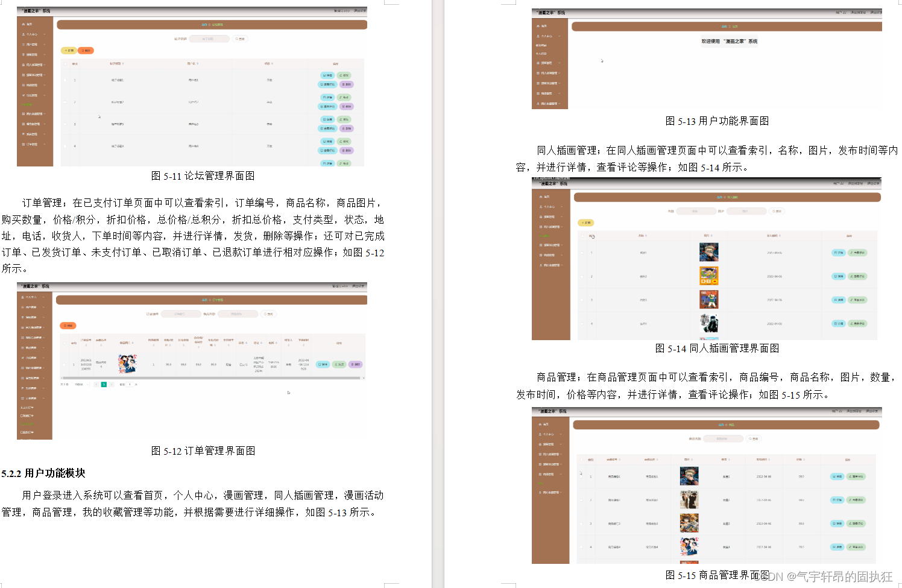Image resolution: width=902 pixels, height=588 pixels.
Task: Open page-size dropdown in Figure 5-12 pagination
Action: [82, 384]
